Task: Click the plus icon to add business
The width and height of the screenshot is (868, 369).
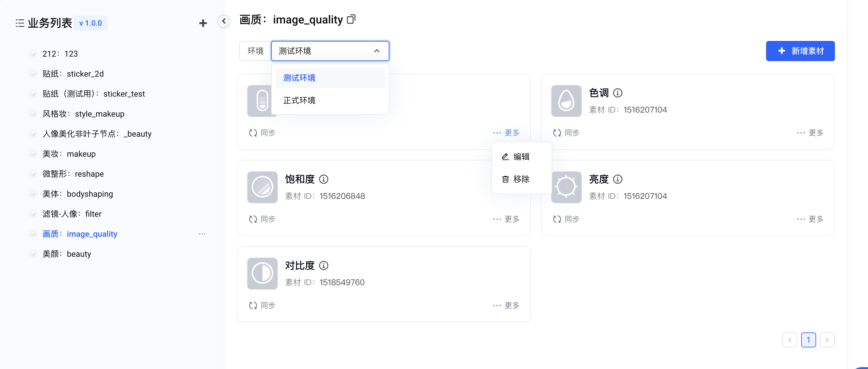Action: click(203, 23)
